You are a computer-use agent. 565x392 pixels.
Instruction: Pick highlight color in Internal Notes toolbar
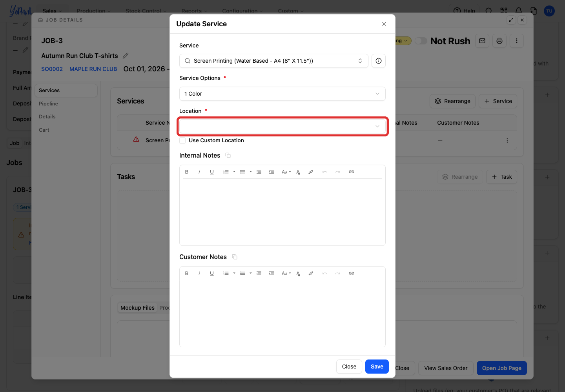pos(311,172)
